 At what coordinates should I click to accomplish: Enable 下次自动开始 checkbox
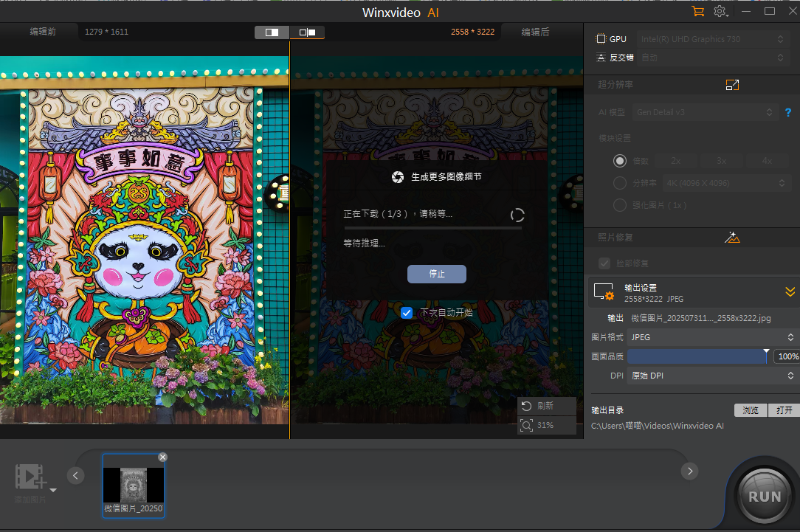coord(407,312)
